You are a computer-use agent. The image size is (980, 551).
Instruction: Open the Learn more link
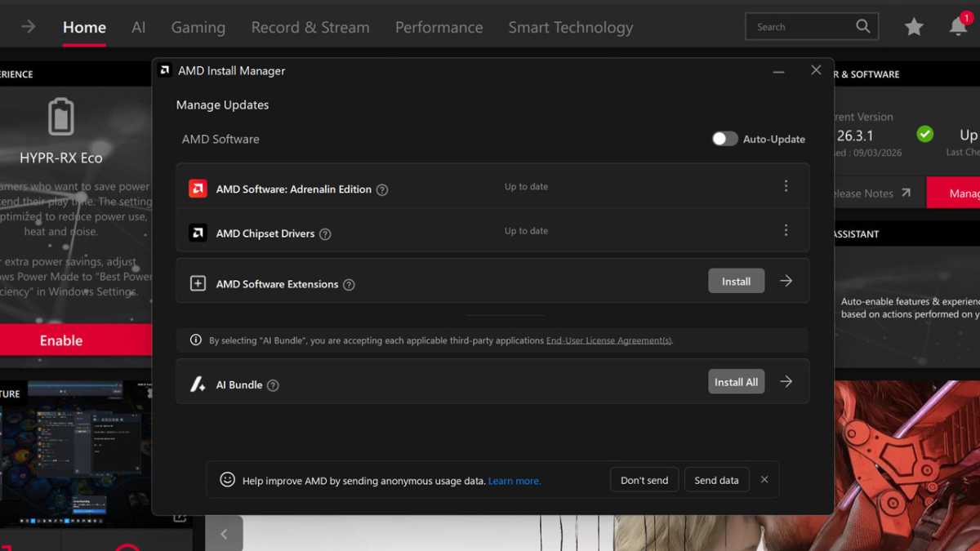514,481
